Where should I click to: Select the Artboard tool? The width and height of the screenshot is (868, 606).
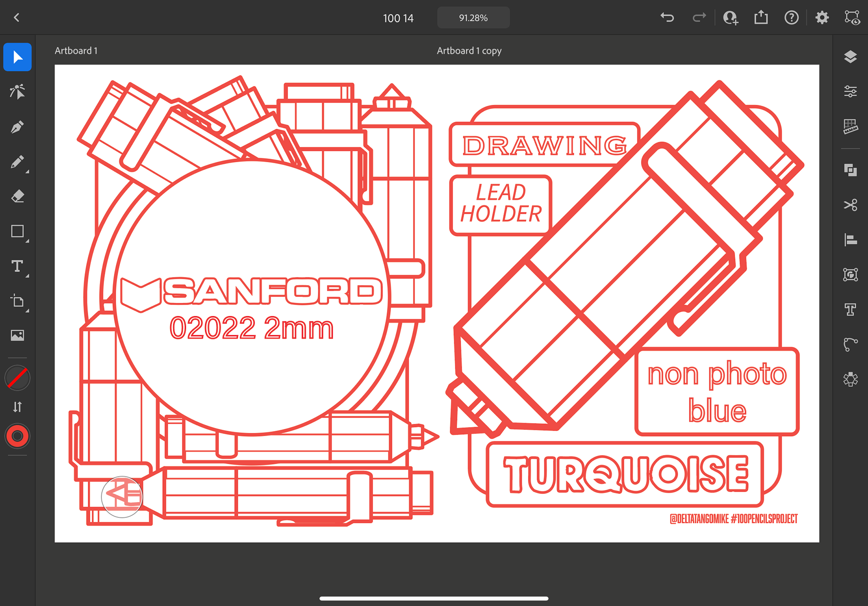click(17, 301)
